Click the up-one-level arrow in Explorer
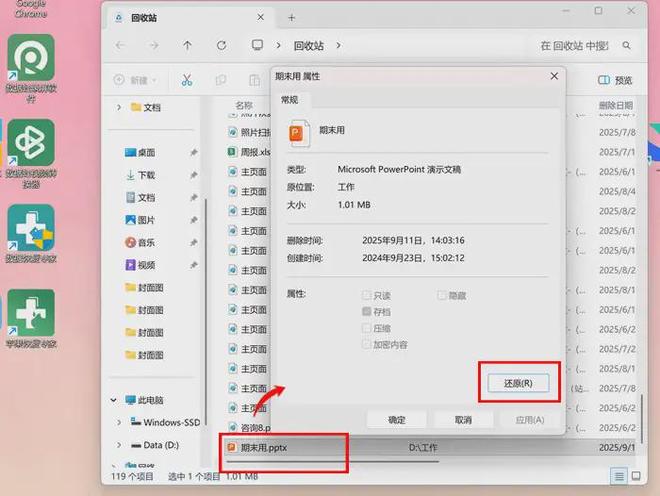This screenshot has width=660, height=496. [x=187, y=45]
